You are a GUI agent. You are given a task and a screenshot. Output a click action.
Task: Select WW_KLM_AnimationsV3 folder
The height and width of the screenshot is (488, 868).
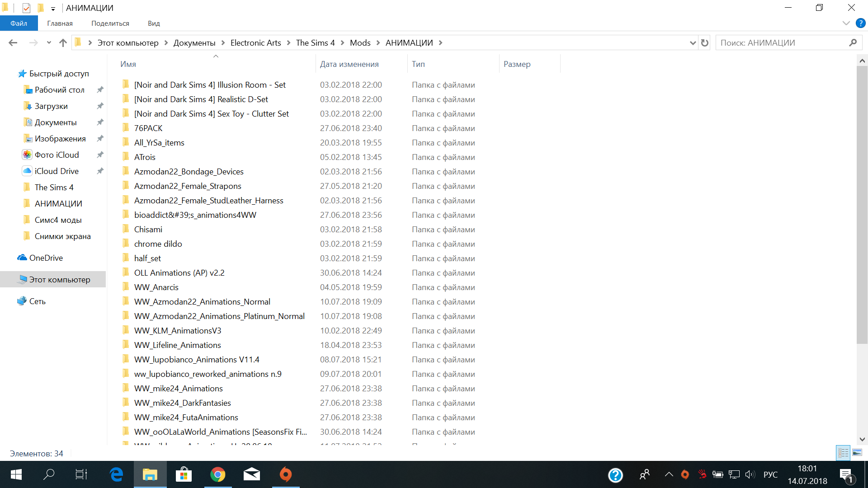(x=177, y=330)
